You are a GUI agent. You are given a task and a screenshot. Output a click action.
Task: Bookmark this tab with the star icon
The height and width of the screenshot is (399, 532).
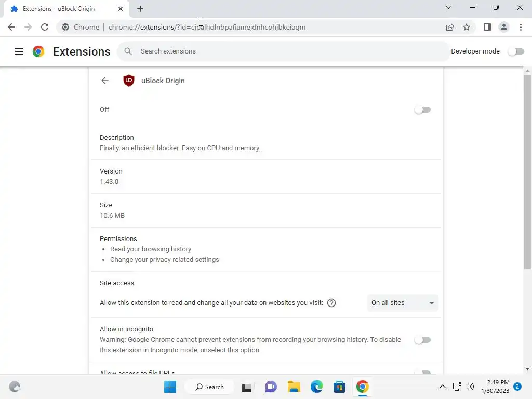click(x=467, y=27)
